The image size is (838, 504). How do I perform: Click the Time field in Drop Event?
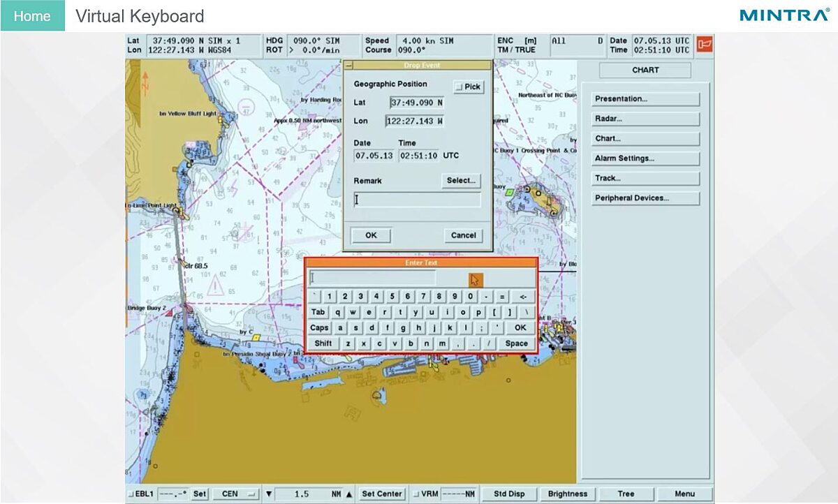pos(418,156)
